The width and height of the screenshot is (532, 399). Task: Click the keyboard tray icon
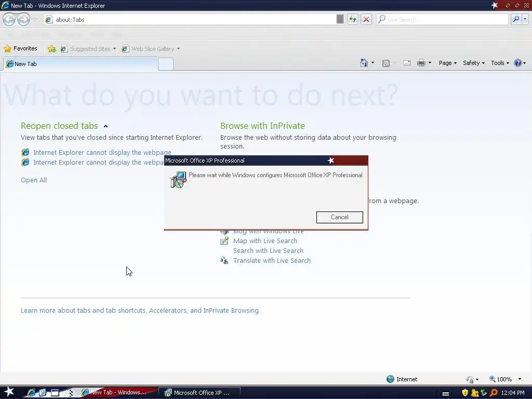[446, 393]
